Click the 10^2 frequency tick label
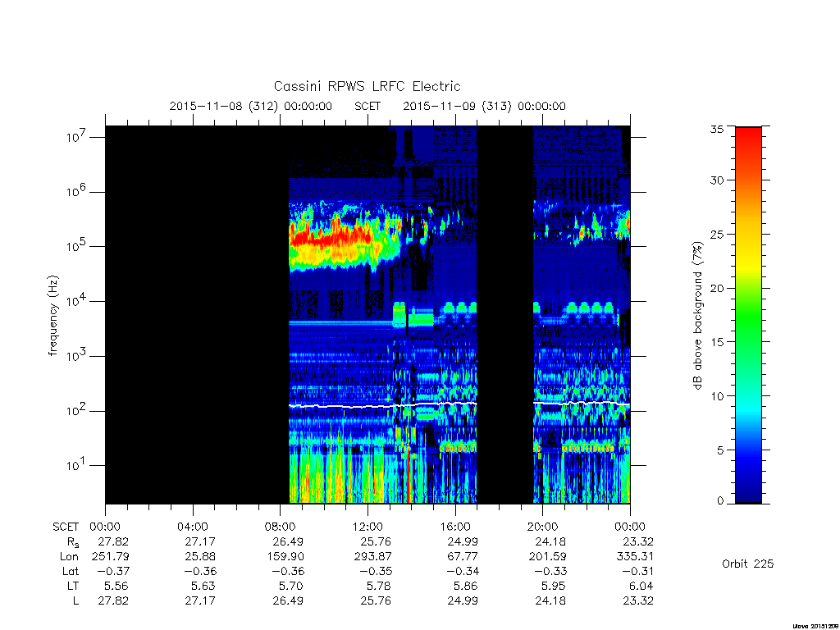This screenshot has height=630, width=840. pos(77,410)
